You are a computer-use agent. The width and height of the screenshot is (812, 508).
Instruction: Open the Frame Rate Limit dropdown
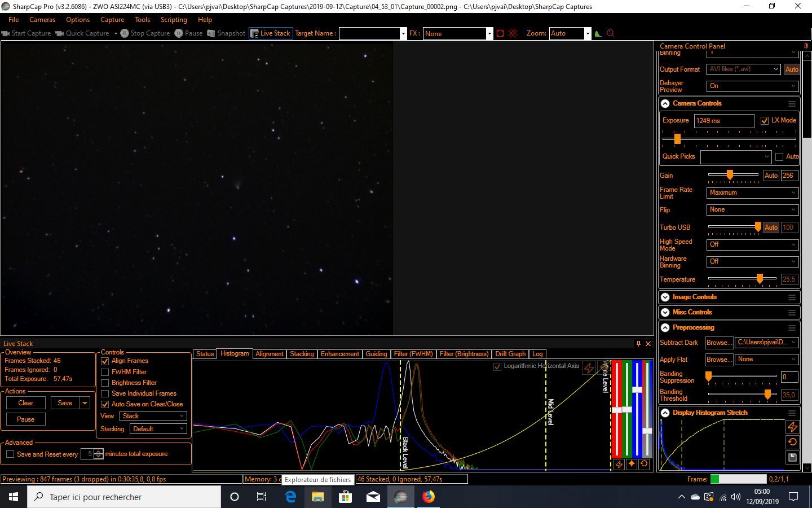(x=752, y=192)
